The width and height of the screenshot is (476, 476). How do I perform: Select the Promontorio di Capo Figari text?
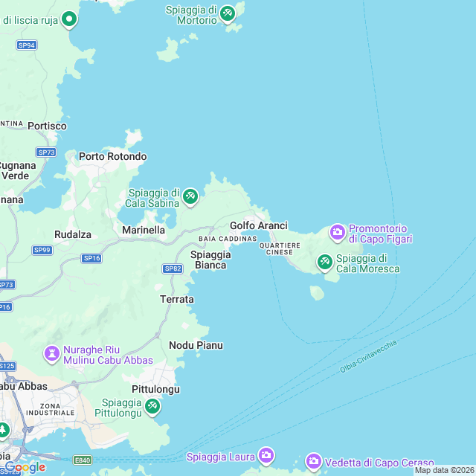pyautogui.click(x=380, y=234)
